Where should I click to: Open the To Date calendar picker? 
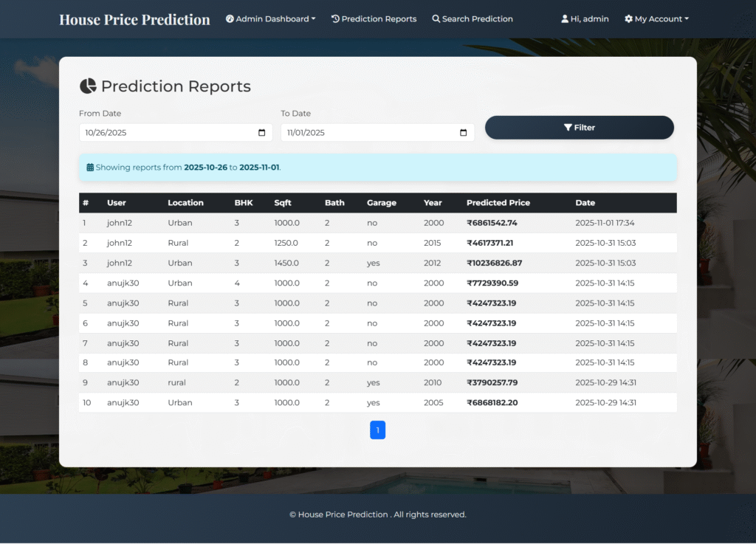pos(464,133)
